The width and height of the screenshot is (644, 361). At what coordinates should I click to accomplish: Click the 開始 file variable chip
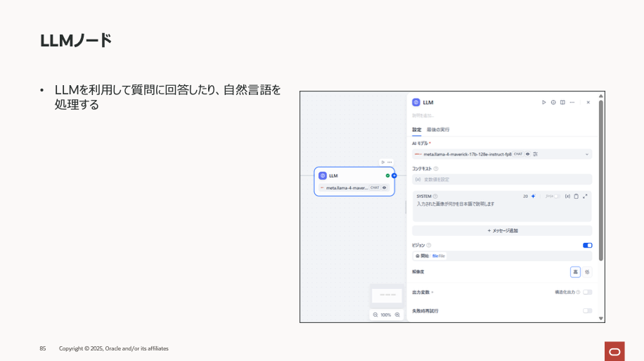(430, 255)
